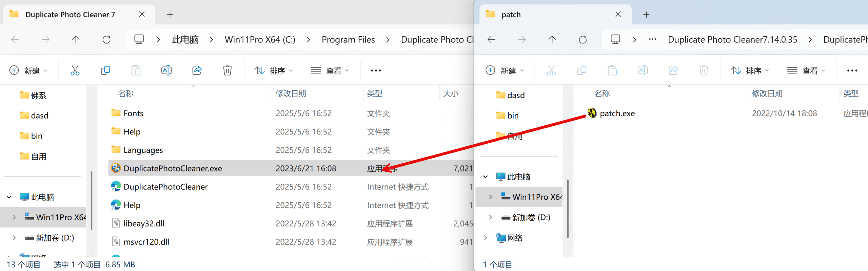868x271 pixels.
Task: Select the Languages folder
Action: coord(143,150)
